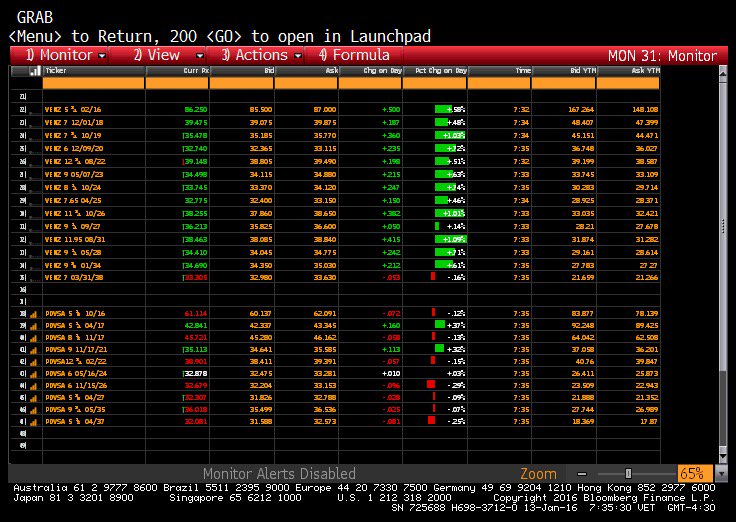Click the orange filter field under Bid YTM

[x=563, y=83]
